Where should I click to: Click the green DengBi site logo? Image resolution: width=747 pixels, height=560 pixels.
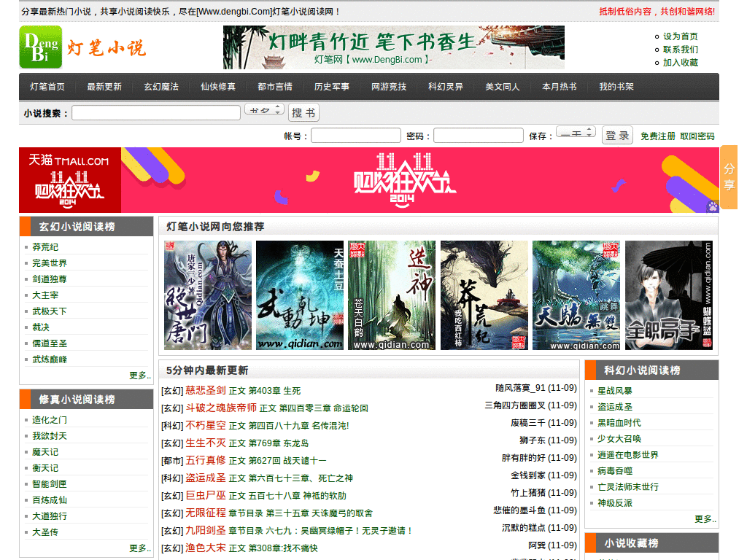pos(41,47)
